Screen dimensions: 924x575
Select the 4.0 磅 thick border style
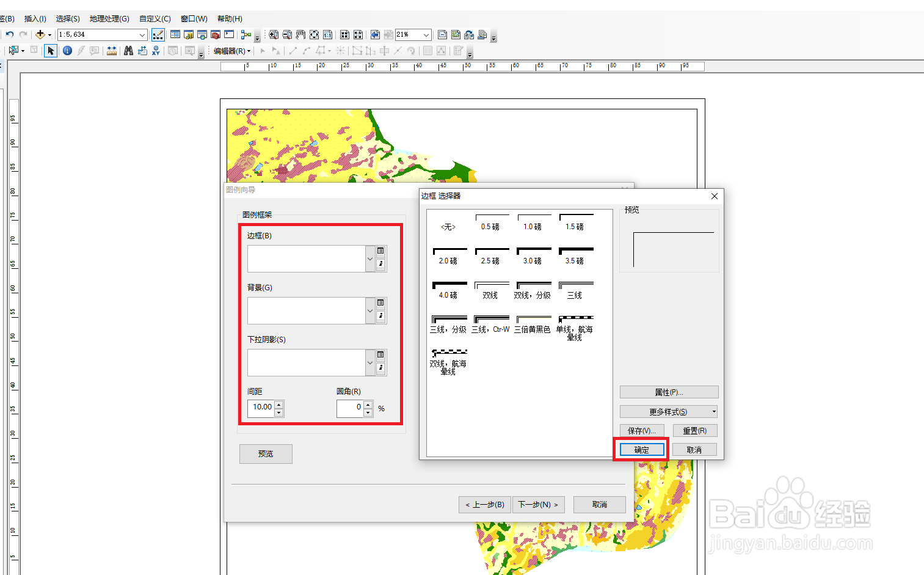pyautogui.click(x=448, y=290)
